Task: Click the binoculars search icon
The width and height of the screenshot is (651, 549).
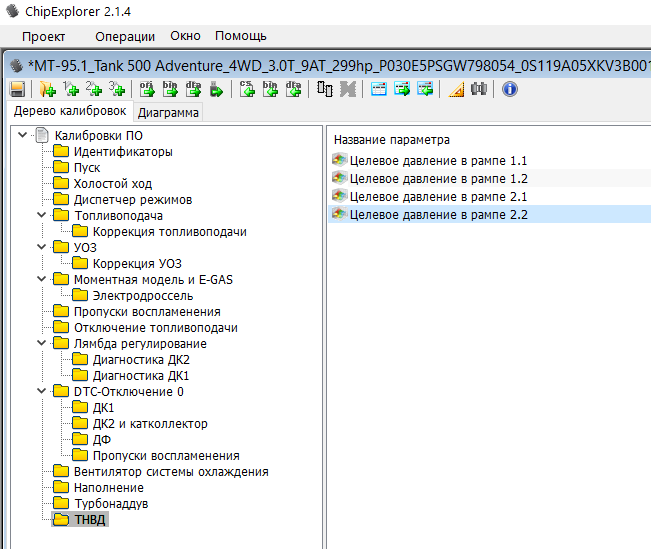Action: [480, 89]
